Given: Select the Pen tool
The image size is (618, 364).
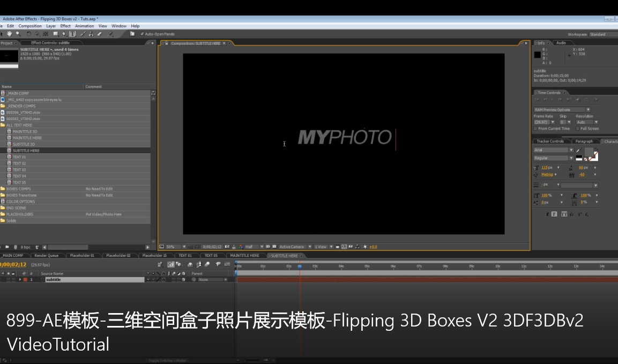Looking at the screenshot, I should click(64, 34).
